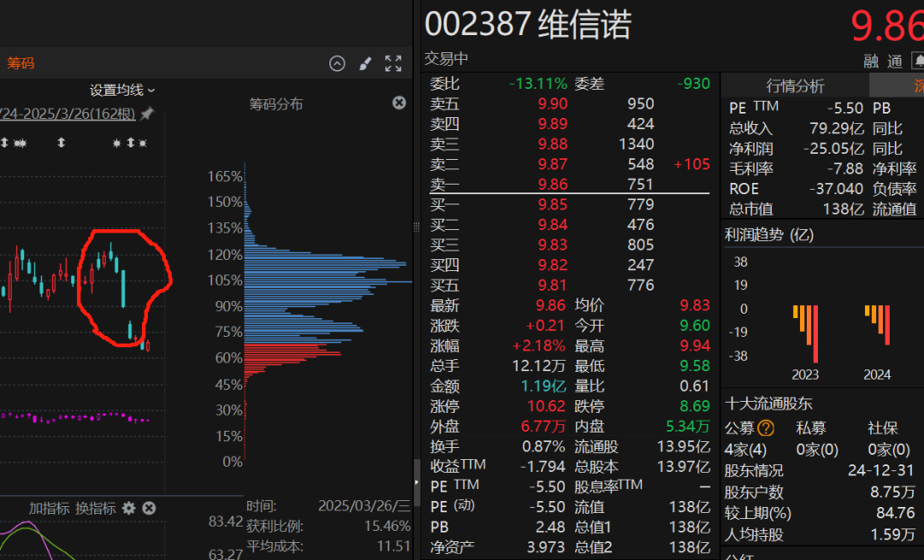Click the 私募 holder category

pyautogui.click(x=811, y=428)
